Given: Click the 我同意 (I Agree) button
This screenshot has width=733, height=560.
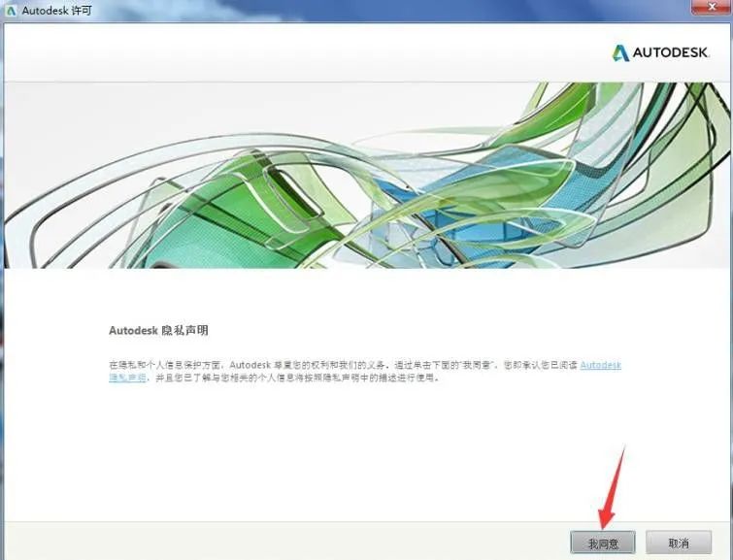Looking at the screenshot, I should 603,544.
